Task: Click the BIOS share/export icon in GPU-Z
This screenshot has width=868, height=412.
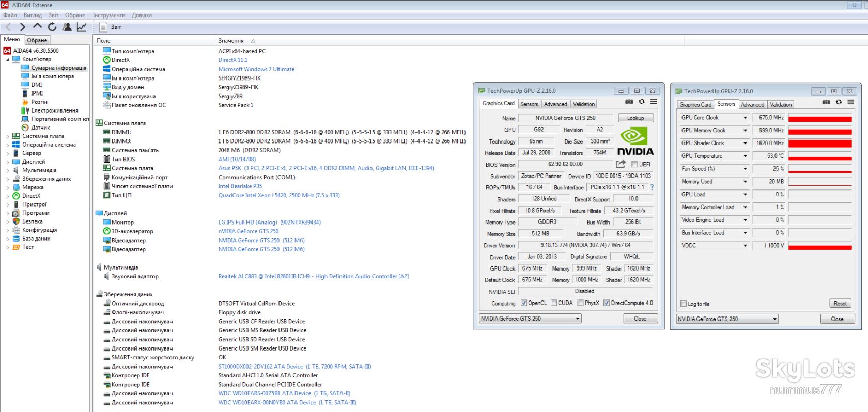Action: tap(621, 164)
